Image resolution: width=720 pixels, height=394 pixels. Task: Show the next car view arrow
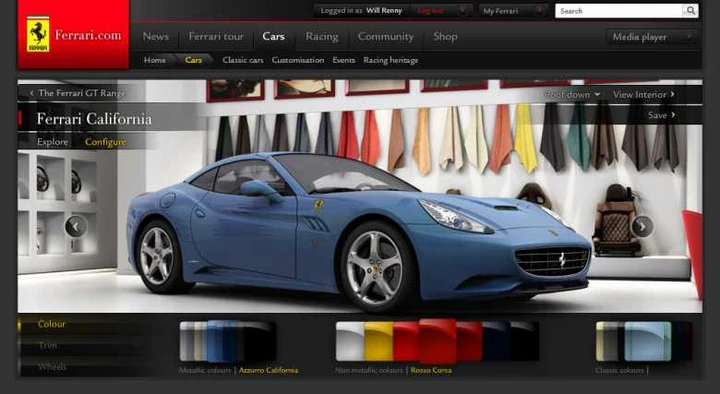[642, 226]
